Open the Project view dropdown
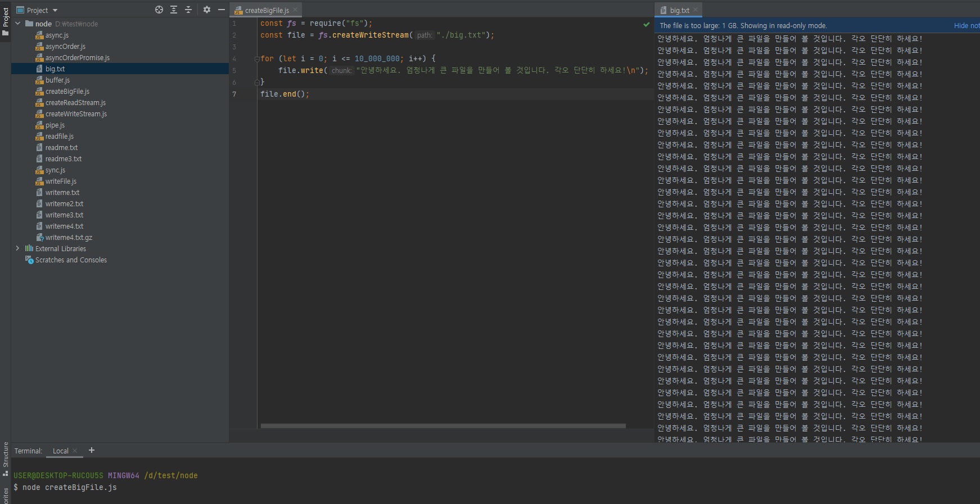Image resolution: width=980 pixels, height=504 pixels. 37,10
